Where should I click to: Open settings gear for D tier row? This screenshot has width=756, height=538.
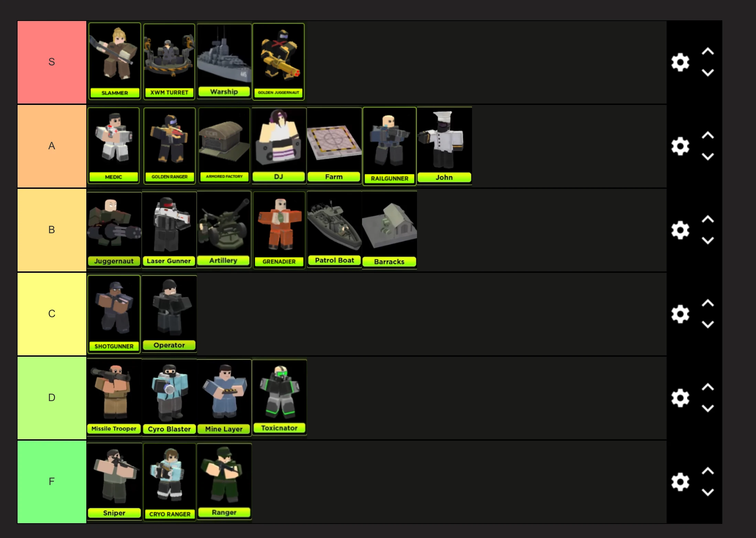[680, 398]
